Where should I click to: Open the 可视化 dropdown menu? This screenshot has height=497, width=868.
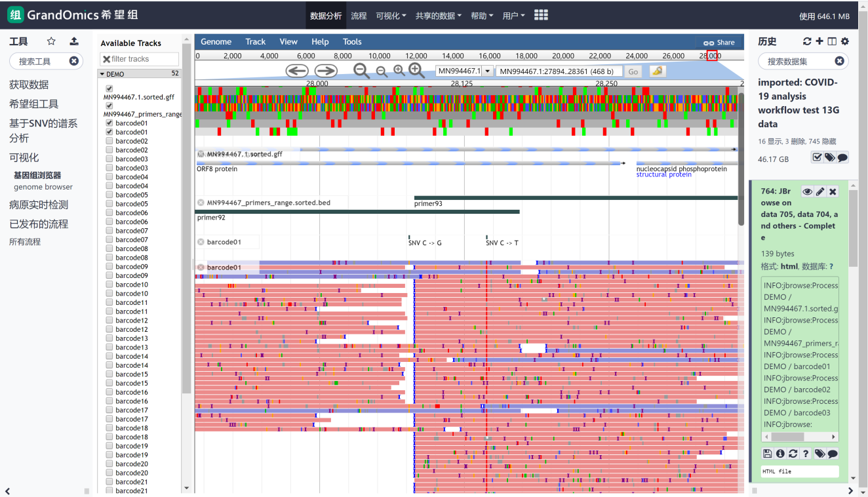pyautogui.click(x=391, y=16)
